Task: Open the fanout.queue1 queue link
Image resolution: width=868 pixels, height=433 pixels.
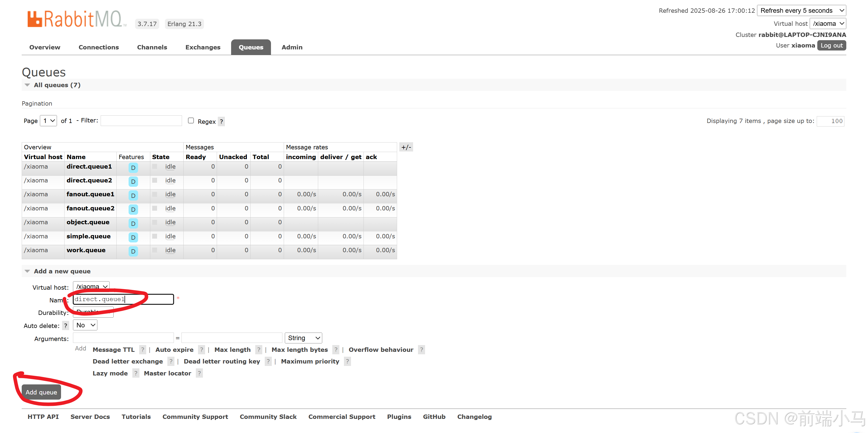Action: coord(90,194)
